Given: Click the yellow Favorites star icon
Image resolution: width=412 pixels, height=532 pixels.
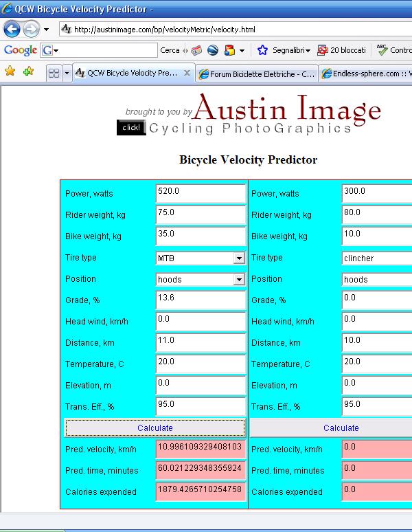Looking at the screenshot, I should (10, 71).
